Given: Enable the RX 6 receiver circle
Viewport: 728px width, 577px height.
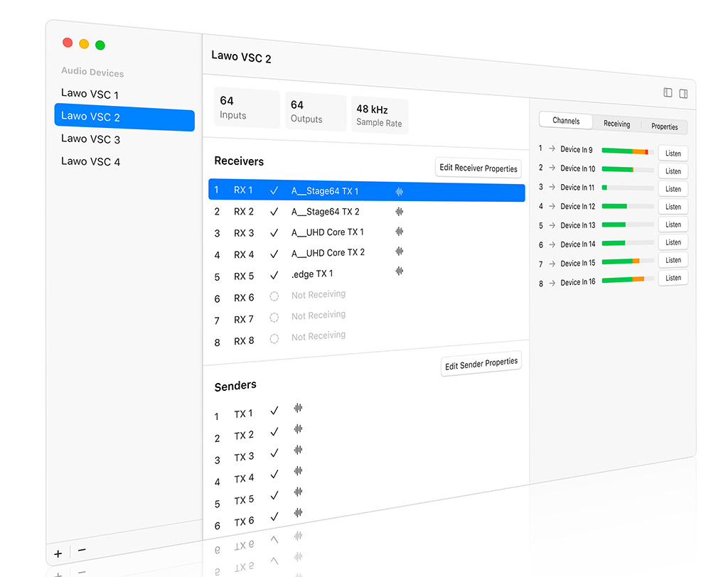Looking at the screenshot, I should [x=274, y=296].
